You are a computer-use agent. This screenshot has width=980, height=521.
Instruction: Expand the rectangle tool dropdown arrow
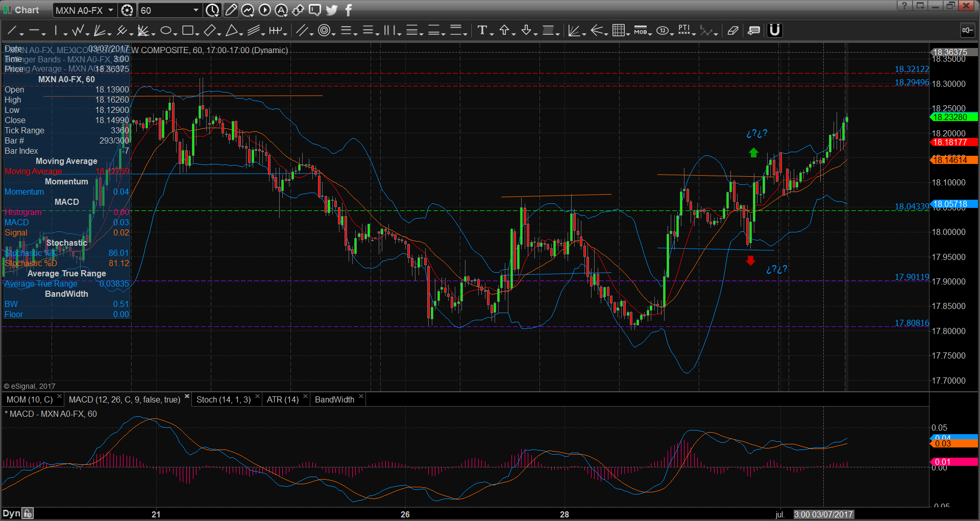197,34
